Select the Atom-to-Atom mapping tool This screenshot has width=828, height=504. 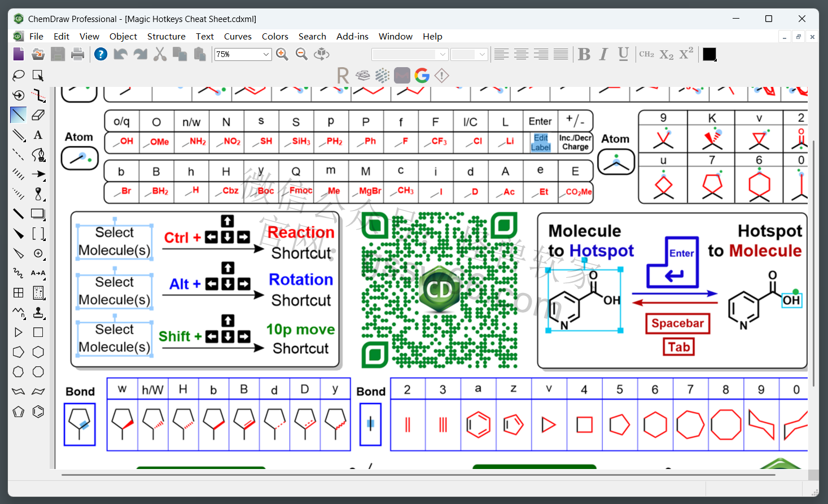pyautogui.click(x=38, y=273)
